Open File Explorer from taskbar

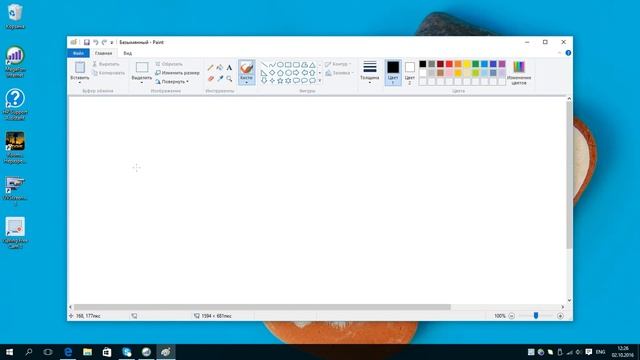point(87,352)
